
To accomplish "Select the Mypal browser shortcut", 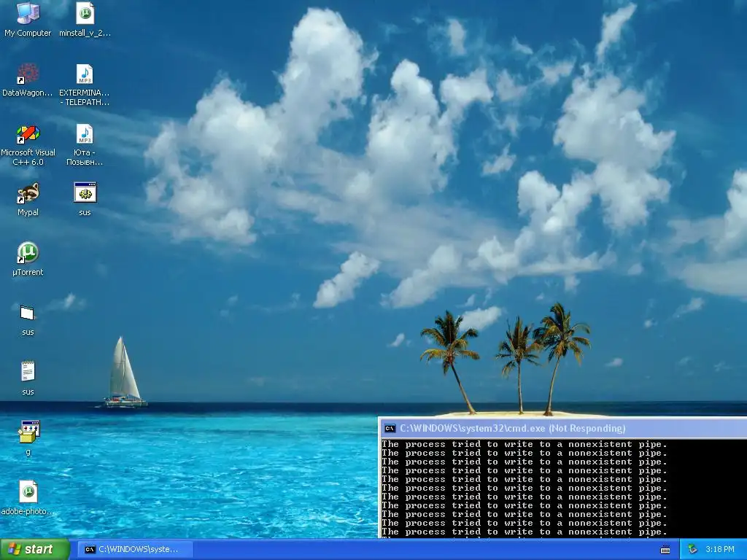I will coord(28,199).
